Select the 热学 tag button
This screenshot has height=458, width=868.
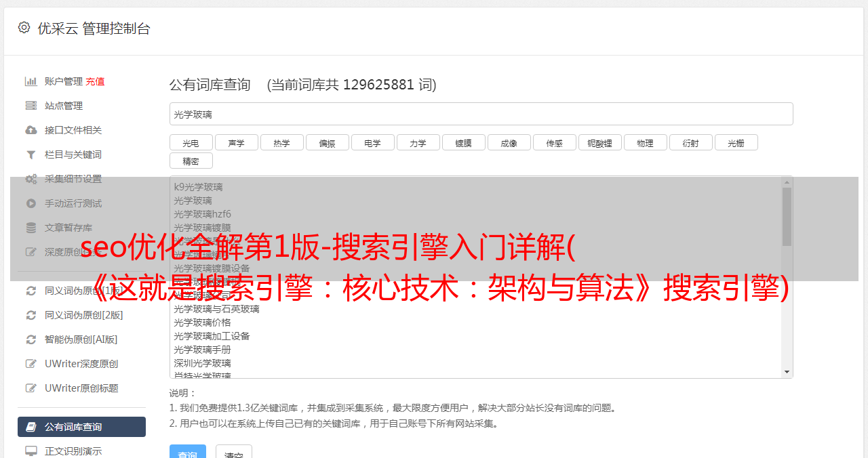tap(281, 142)
